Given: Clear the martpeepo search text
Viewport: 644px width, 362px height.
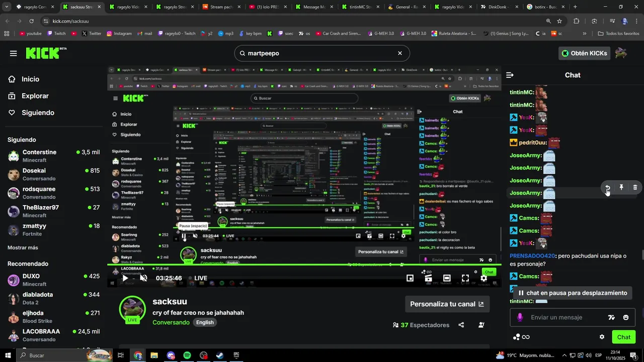Looking at the screenshot, I should coord(400,53).
